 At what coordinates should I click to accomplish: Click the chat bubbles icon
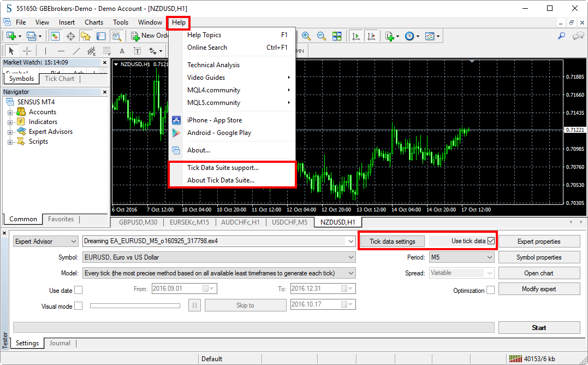pyautogui.click(x=578, y=36)
